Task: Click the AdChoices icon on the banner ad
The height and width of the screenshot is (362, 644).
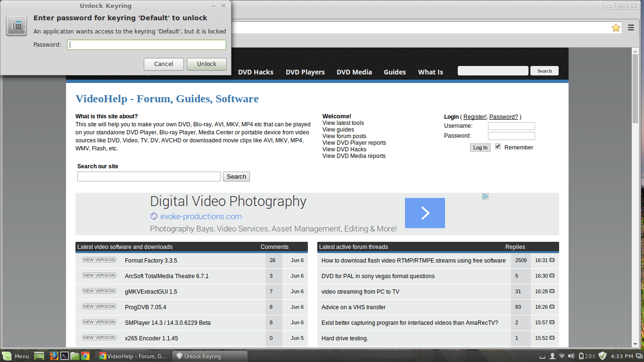Action: point(485,197)
